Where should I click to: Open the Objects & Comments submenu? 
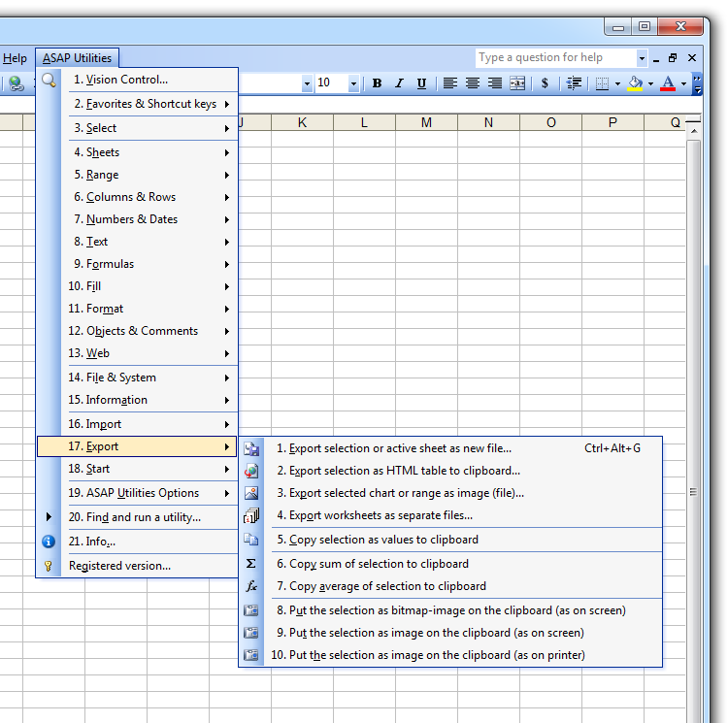pyautogui.click(x=138, y=331)
